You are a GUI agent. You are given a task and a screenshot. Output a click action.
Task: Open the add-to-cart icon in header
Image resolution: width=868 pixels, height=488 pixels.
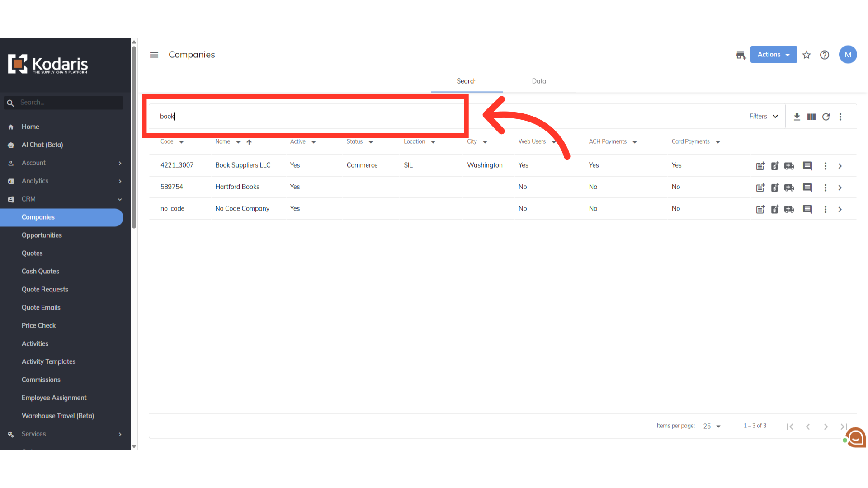click(741, 55)
